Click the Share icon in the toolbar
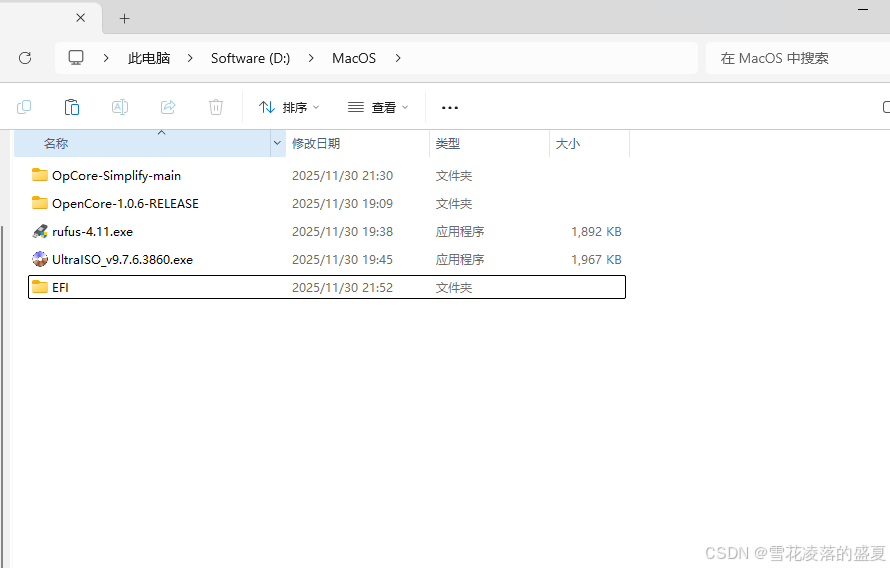The height and width of the screenshot is (568, 890). pyautogui.click(x=168, y=107)
